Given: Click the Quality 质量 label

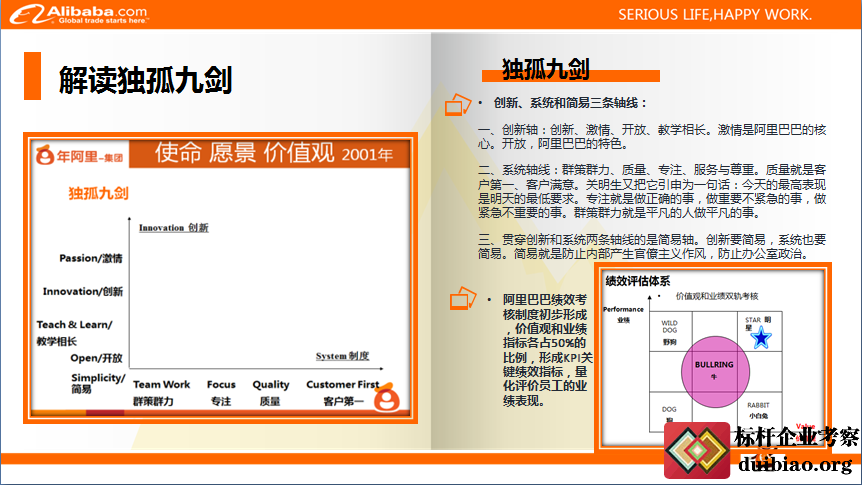Looking at the screenshot, I should pos(270,393).
